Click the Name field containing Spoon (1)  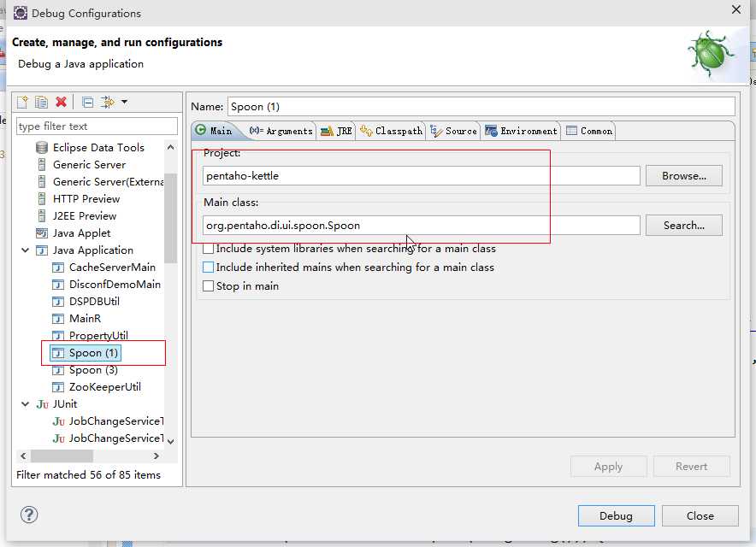(x=481, y=107)
